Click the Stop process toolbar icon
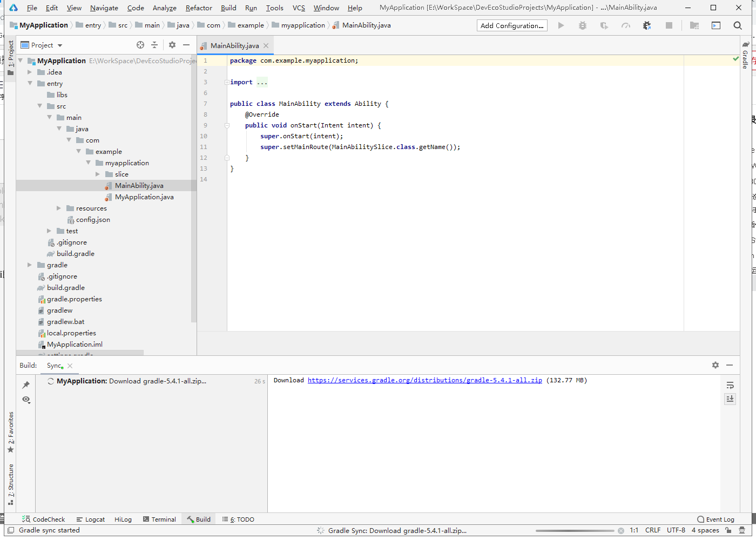Viewport: 756px width, 540px height. pyautogui.click(x=669, y=25)
